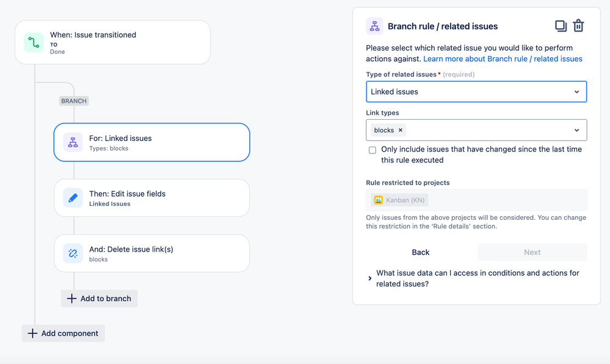Select the Linked issues branch icon
This screenshot has height=364, width=610.
point(73,142)
